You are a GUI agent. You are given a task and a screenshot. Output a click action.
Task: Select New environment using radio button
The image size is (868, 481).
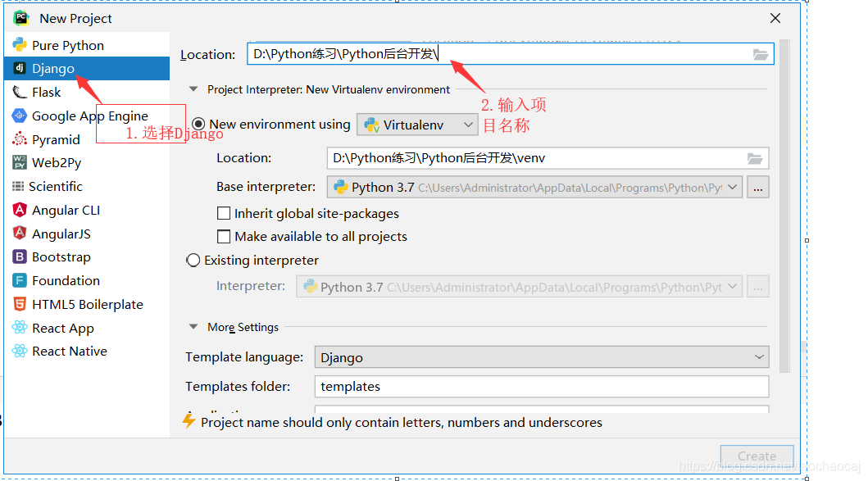pos(198,124)
